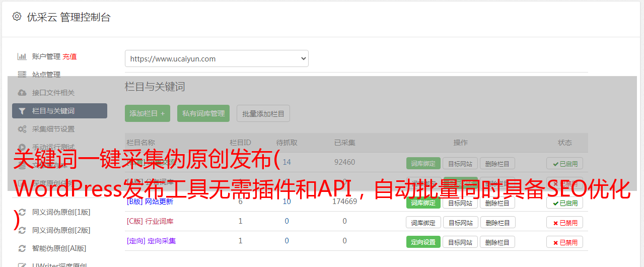
Task: Click the 栏目与关键词 page heading
Action: coord(155,87)
